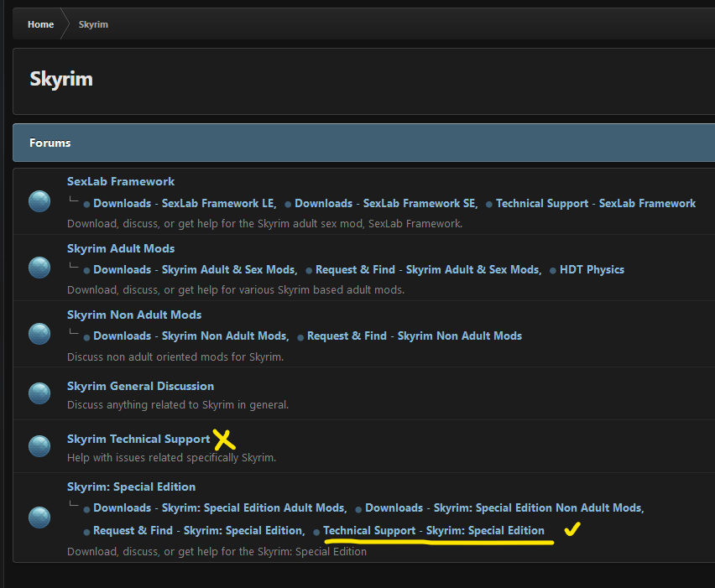Open Downloads - SexLab Framework SE subforum
The height and width of the screenshot is (588, 715).
[x=386, y=203]
